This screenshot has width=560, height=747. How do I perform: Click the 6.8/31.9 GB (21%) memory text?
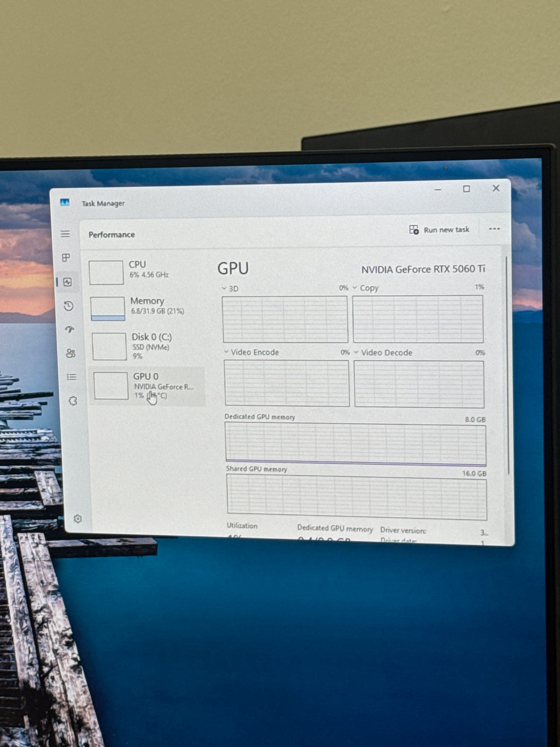pyautogui.click(x=157, y=311)
